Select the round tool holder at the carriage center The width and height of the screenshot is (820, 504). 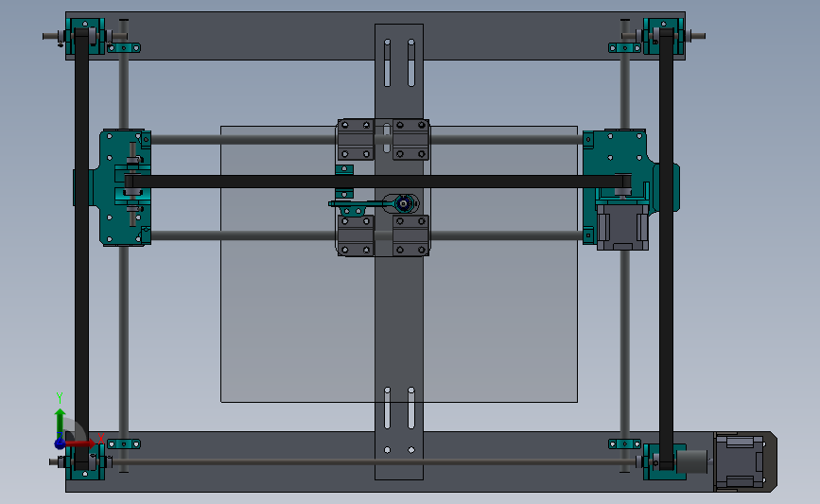click(x=403, y=203)
